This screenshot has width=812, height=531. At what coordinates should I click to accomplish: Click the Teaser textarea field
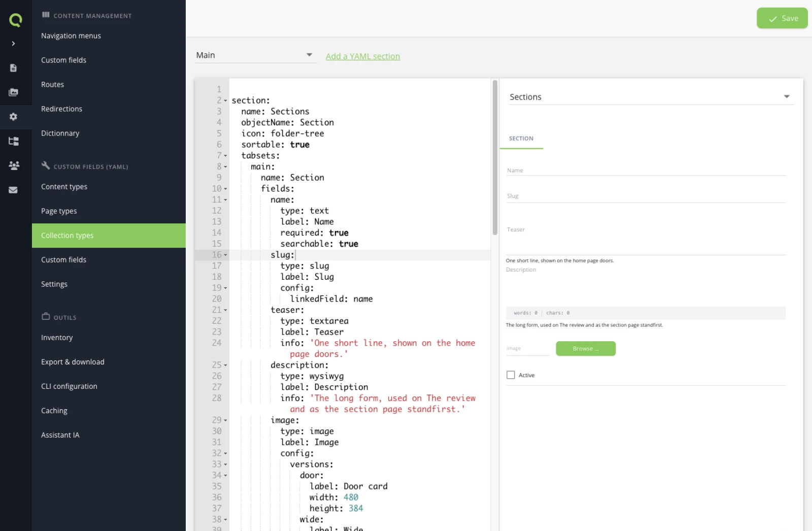(x=646, y=240)
